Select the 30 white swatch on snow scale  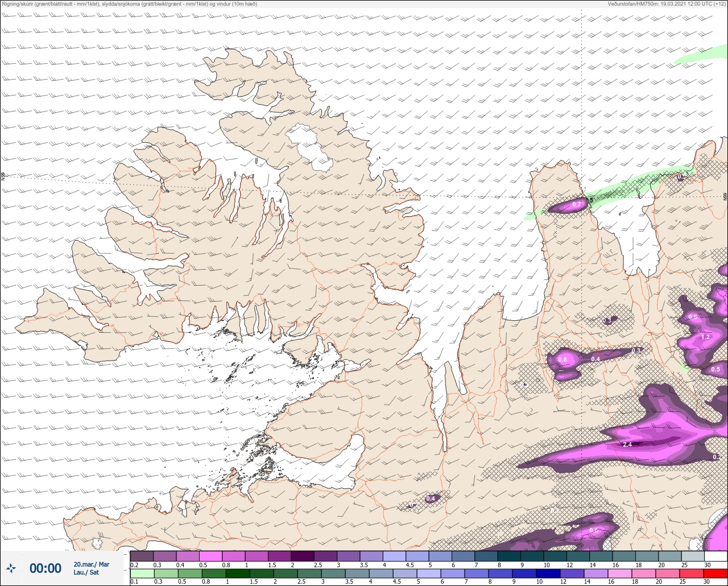pos(716,556)
